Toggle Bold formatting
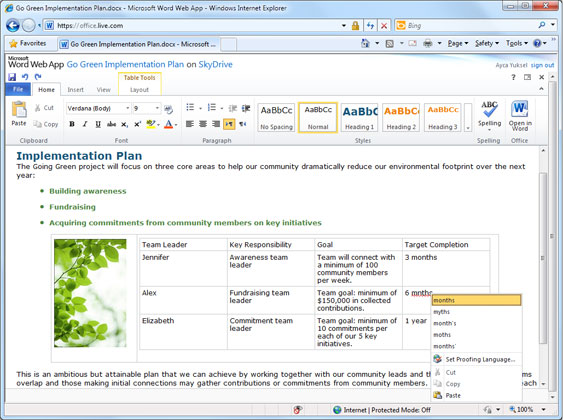The height and width of the screenshot is (420, 563). click(72, 124)
